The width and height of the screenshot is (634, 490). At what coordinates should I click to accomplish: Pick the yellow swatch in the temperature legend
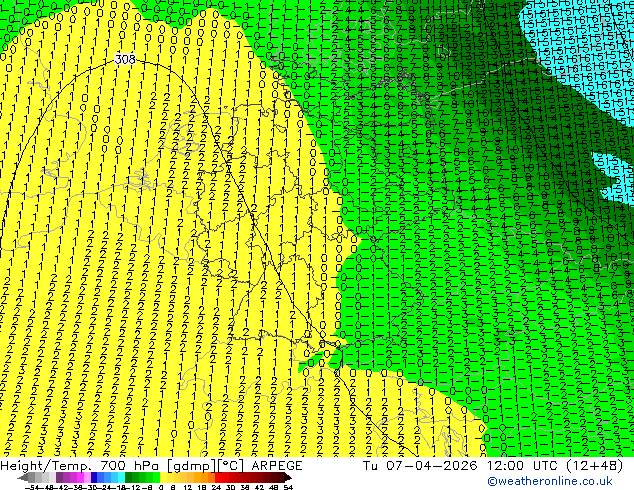coord(164,477)
